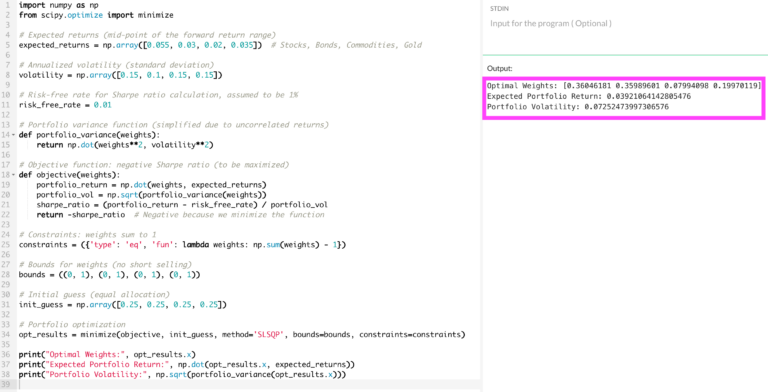
Task: Click the Output label
Action: click(x=500, y=69)
